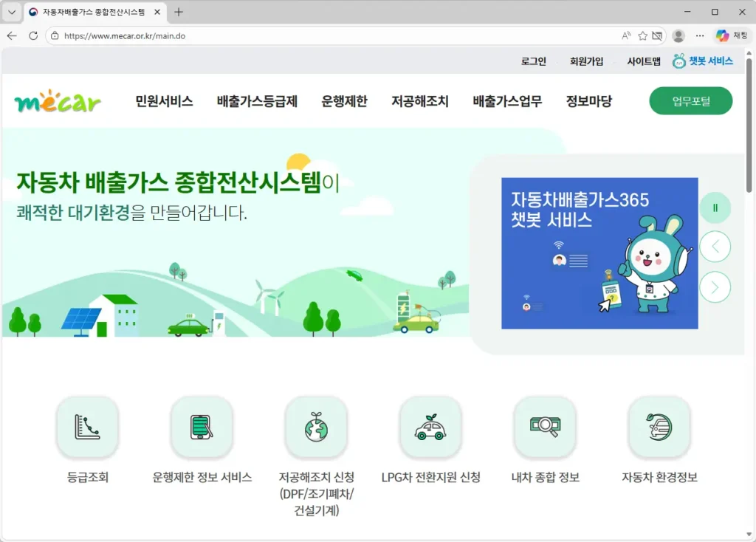
Task: Open the 내차 종합 정보 magnifier icon
Action: pos(545,428)
